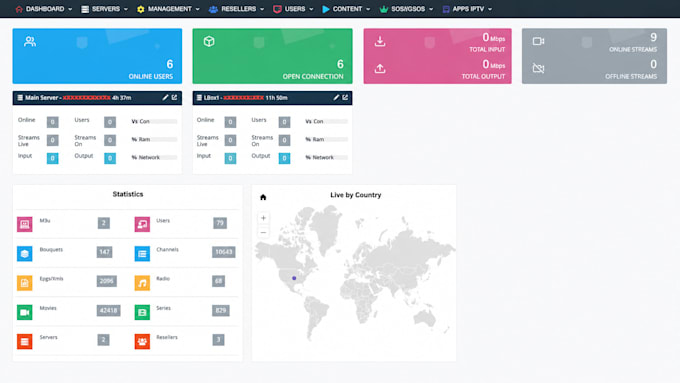Click the Resellers people icon in navbar

click(213, 9)
